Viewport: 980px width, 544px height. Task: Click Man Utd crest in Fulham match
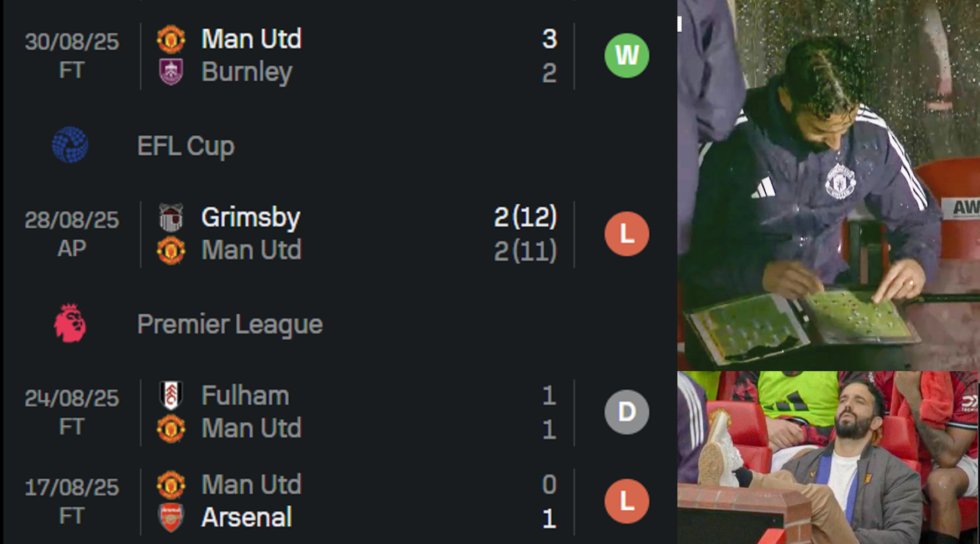(x=171, y=429)
